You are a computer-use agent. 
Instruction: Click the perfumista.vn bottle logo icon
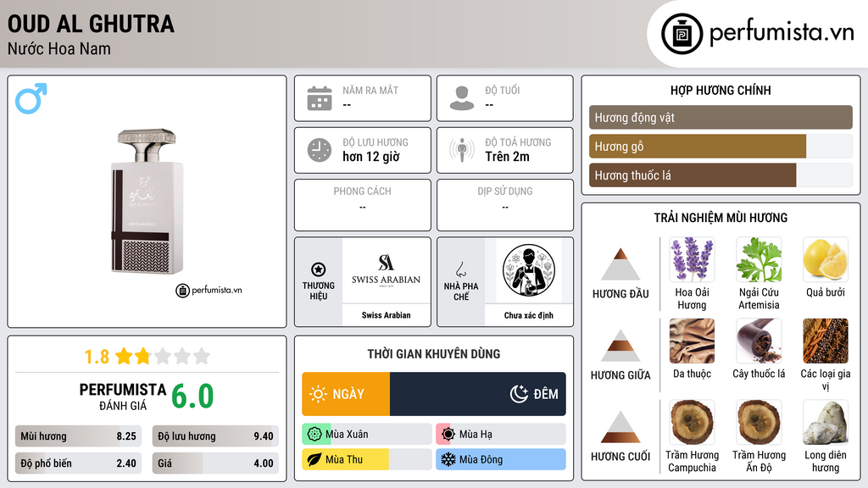(682, 34)
